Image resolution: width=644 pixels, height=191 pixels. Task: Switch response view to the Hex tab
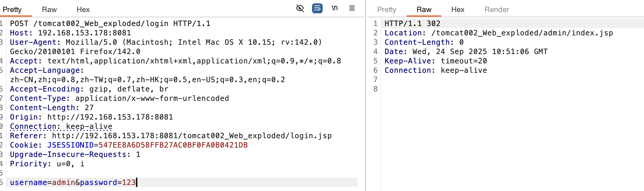[458, 10]
